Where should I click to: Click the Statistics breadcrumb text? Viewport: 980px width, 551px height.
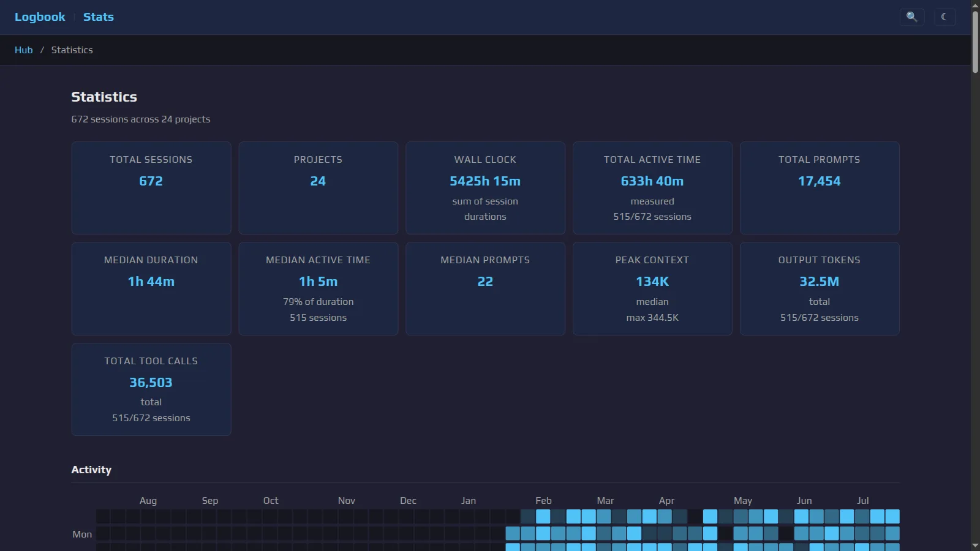click(72, 50)
